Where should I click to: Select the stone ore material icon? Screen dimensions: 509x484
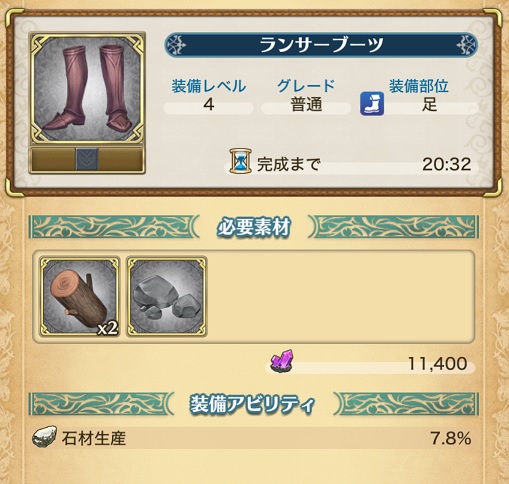(167, 296)
